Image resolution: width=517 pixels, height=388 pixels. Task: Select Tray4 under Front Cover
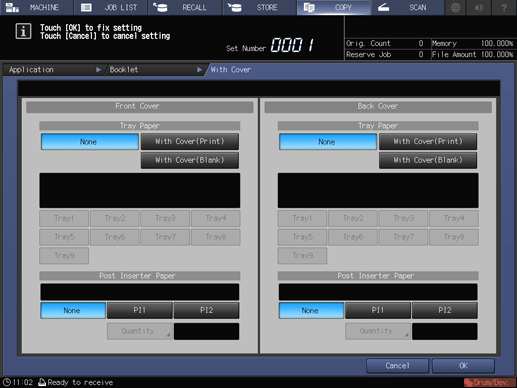pyautogui.click(x=216, y=218)
